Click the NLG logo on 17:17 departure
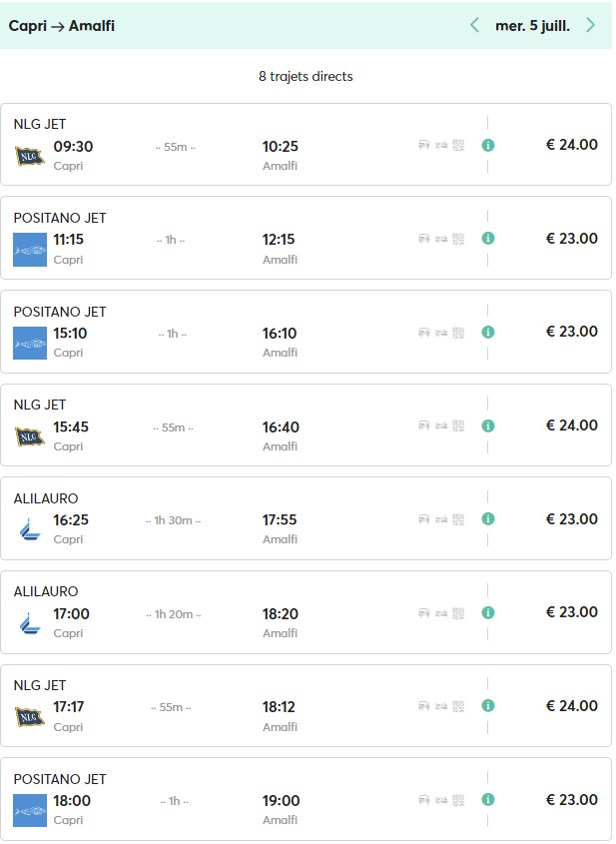 pos(30,716)
